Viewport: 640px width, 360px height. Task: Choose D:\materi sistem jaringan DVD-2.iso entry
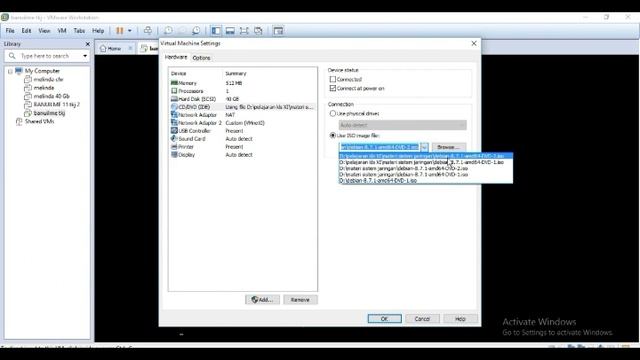point(426,168)
